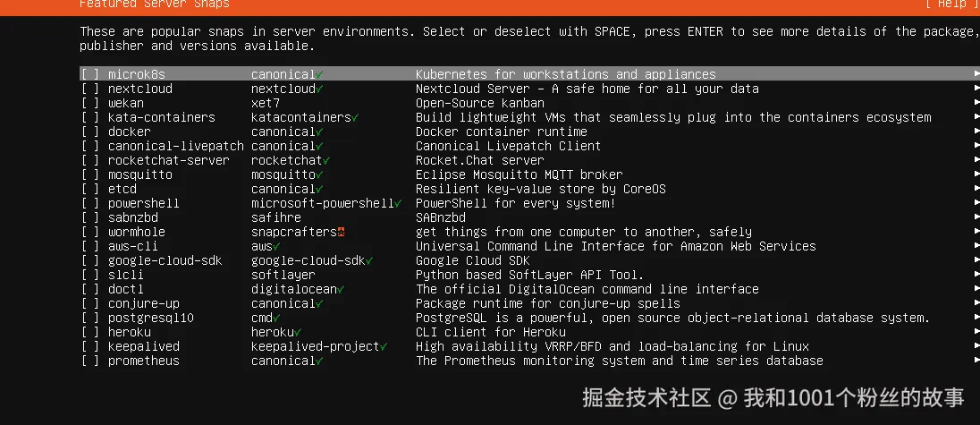
Task: Click green checkmark beside google-cloud-sdk publisher
Action: (369, 260)
